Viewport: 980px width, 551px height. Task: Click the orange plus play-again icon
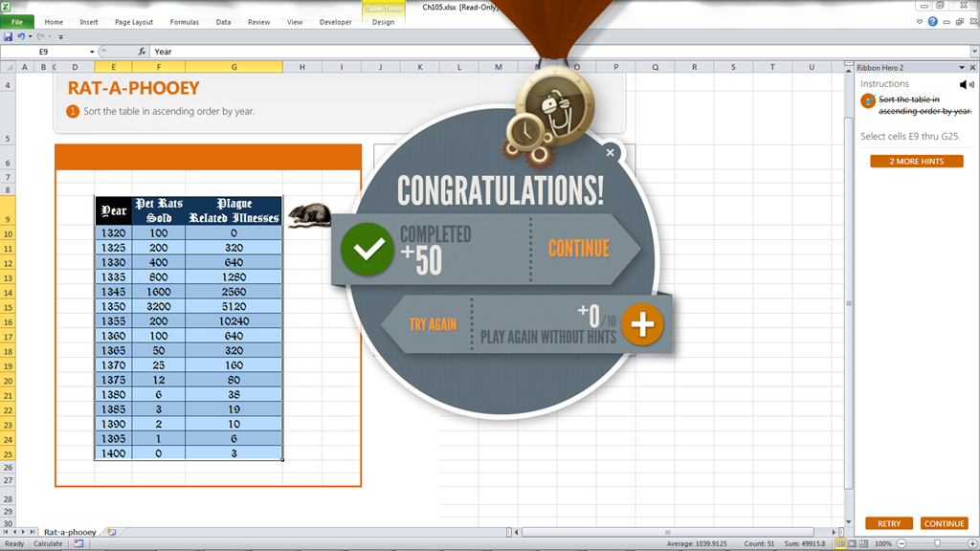(x=642, y=325)
